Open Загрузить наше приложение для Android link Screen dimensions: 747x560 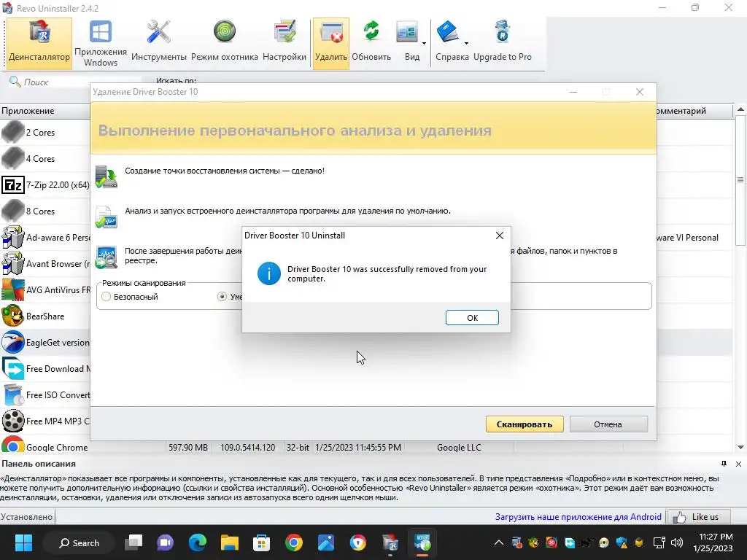[578, 517]
